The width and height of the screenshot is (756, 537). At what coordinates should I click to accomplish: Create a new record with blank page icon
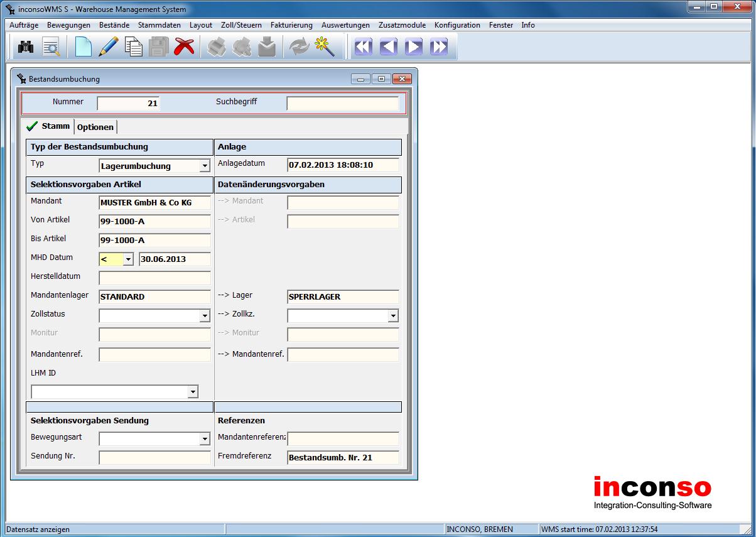[x=84, y=47]
